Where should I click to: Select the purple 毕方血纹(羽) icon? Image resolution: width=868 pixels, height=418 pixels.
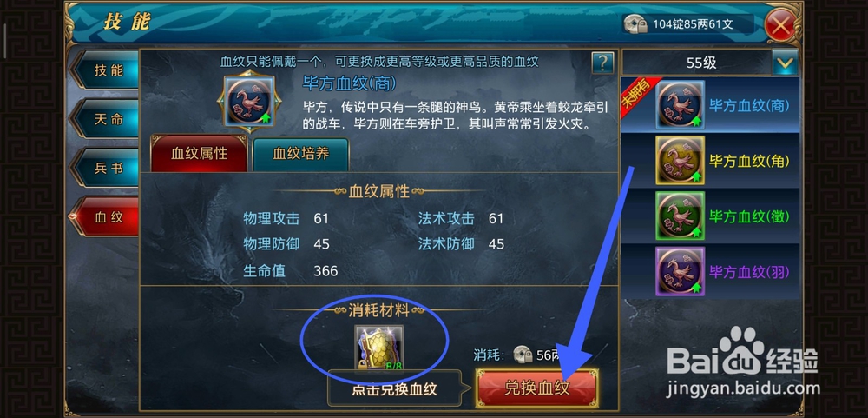click(x=680, y=271)
